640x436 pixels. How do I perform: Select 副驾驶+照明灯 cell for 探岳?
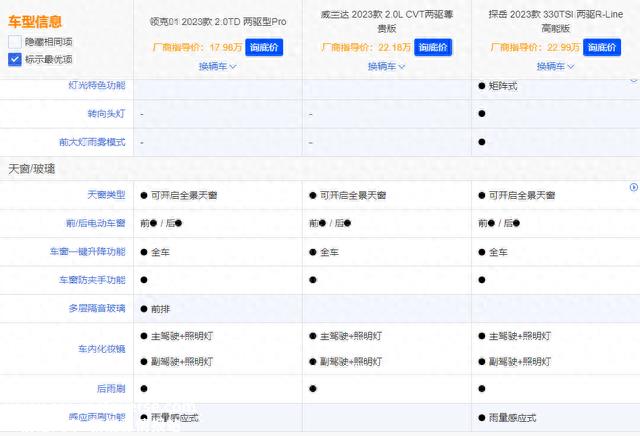coord(515,362)
